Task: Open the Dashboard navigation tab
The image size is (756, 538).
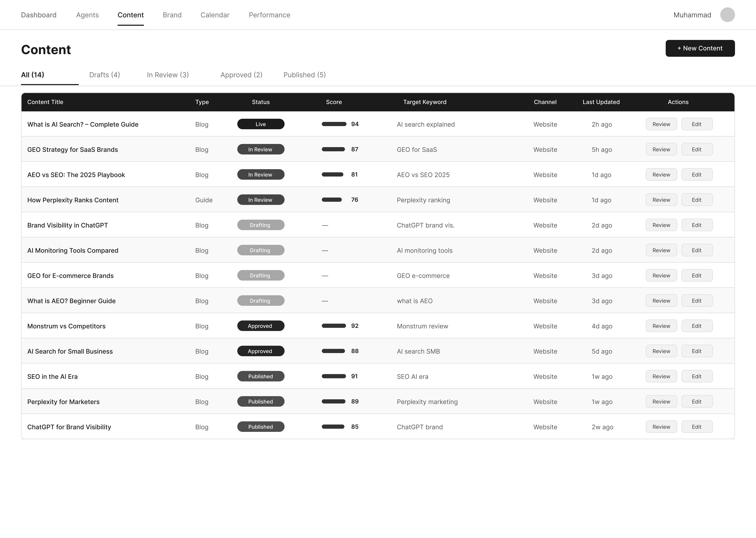Action: coord(39,15)
